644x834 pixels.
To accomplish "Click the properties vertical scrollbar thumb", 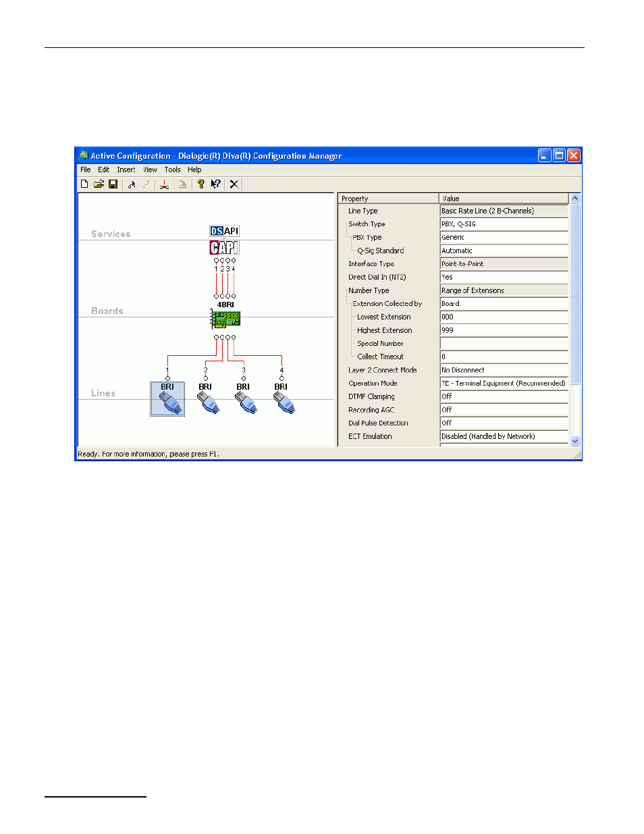I will [575, 294].
